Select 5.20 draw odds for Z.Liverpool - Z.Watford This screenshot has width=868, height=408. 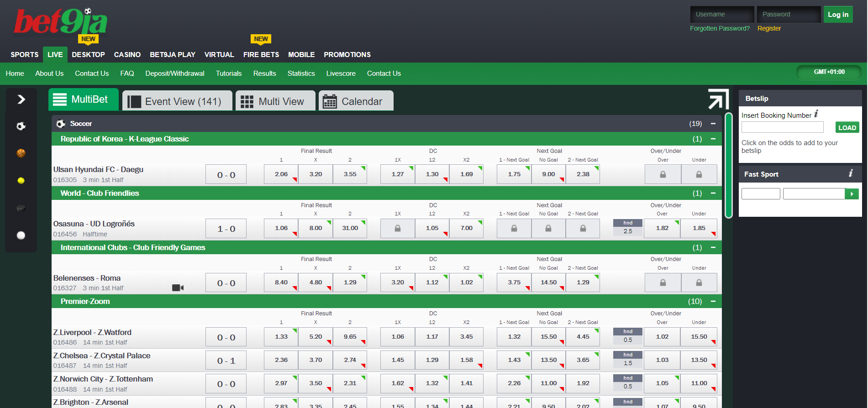point(316,337)
